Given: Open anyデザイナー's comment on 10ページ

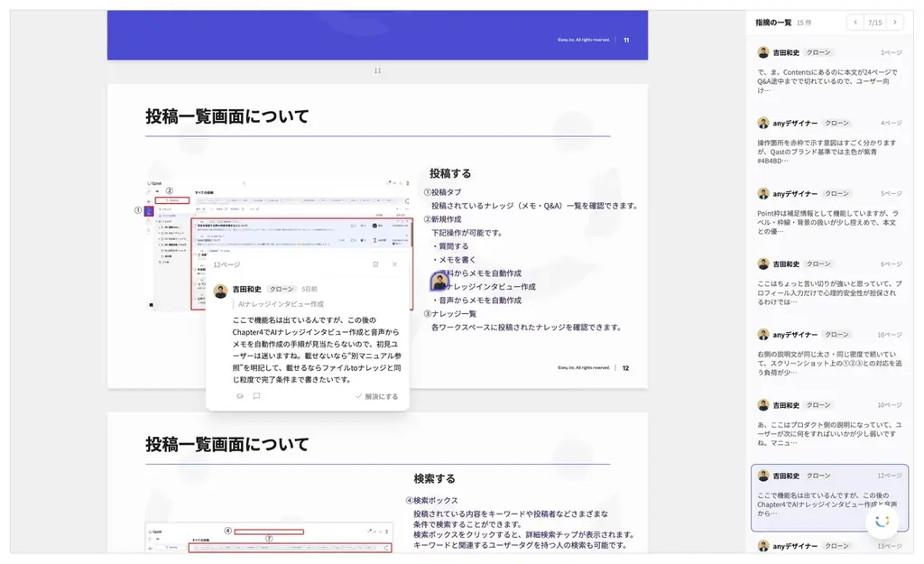Looking at the screenshot, I should (829, 353).
